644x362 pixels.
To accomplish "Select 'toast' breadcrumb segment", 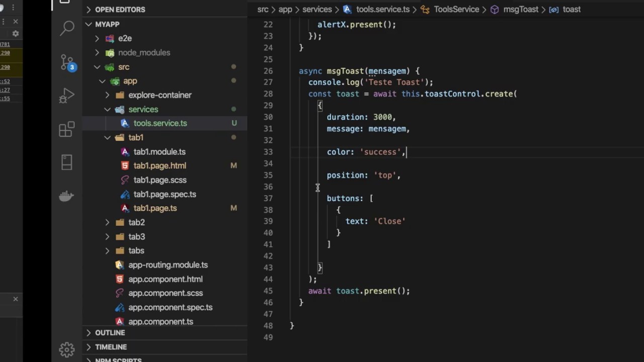I will (x=572, y=10).
